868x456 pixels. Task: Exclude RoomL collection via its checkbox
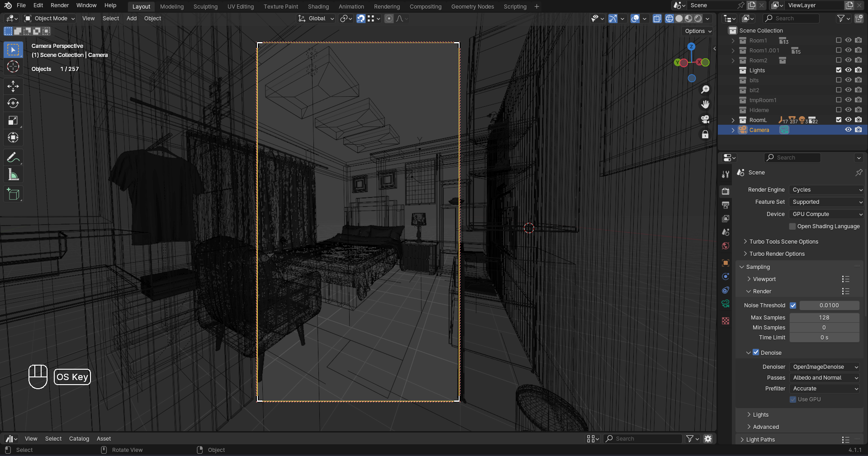click(839, 120)
